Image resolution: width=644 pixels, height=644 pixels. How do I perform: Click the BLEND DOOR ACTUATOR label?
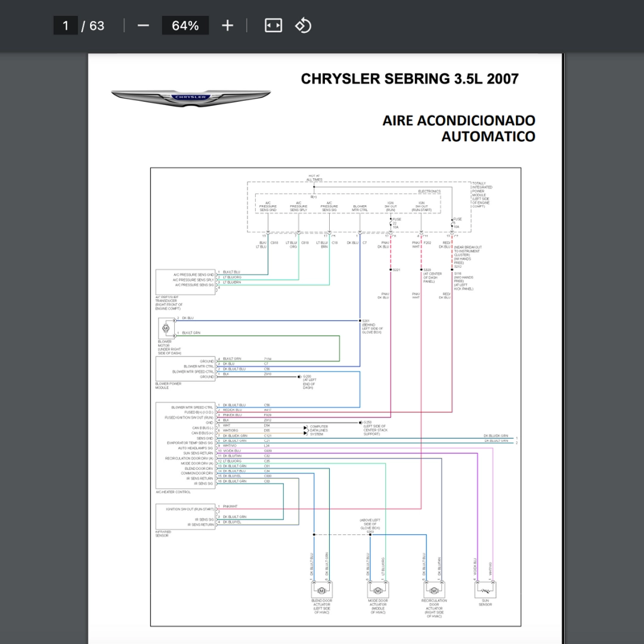click(321, 606)
